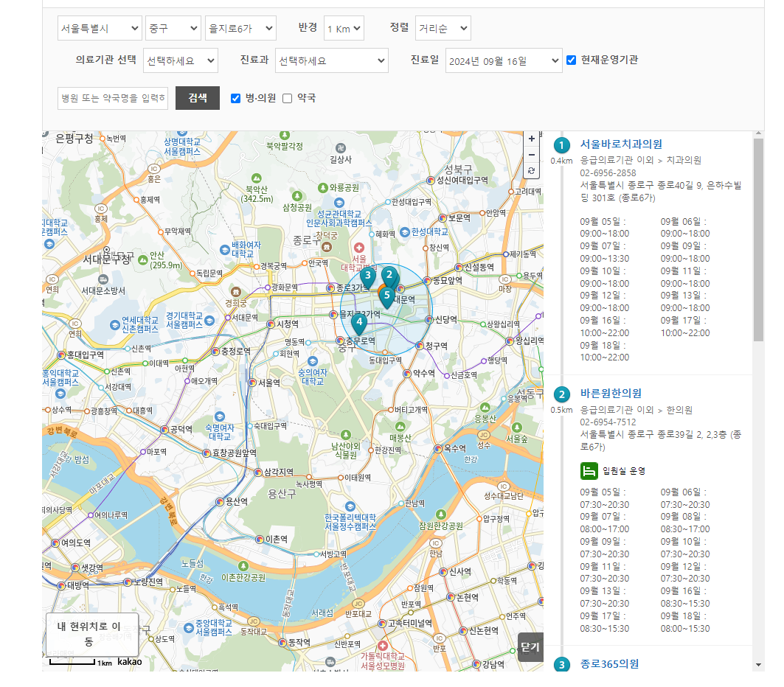Select map marker number 4
The image size is (784, 687).
coord(359,324)
